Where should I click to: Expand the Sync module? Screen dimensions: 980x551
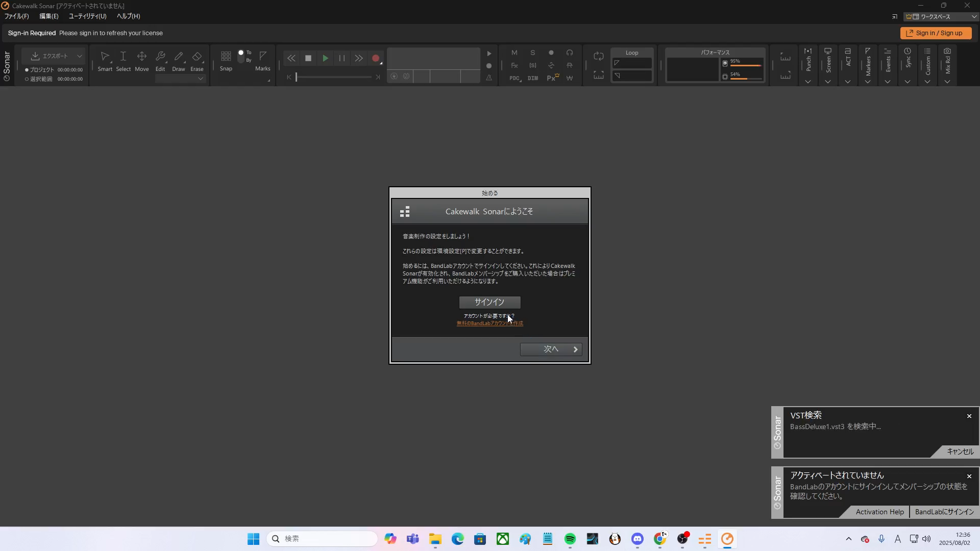908,82
